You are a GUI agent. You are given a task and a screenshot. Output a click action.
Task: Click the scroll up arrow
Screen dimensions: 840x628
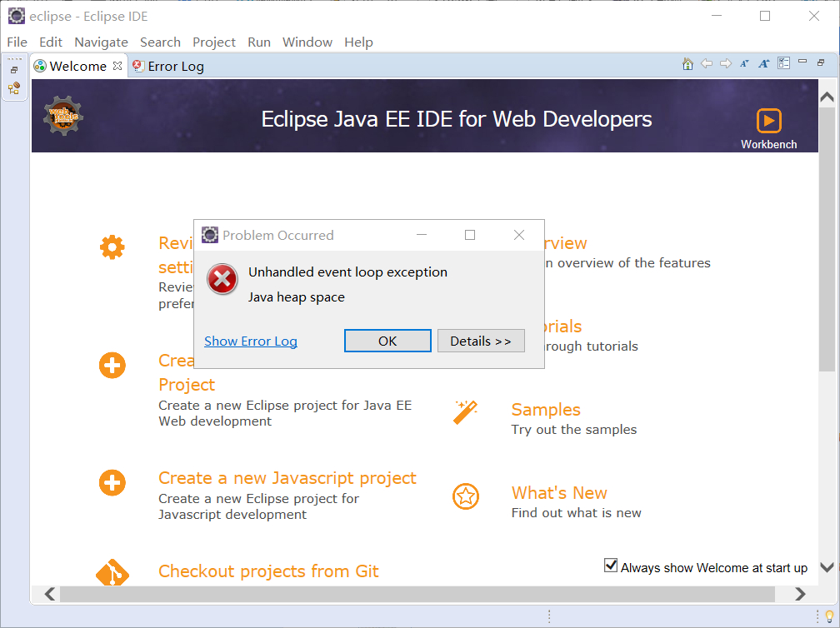pyautogui.click(x=827, y=97)
